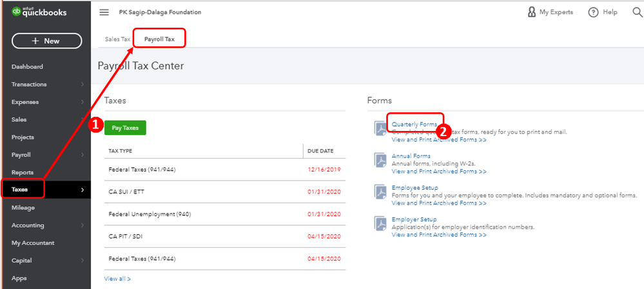Click the Help label in header

[x=610, y=12]
